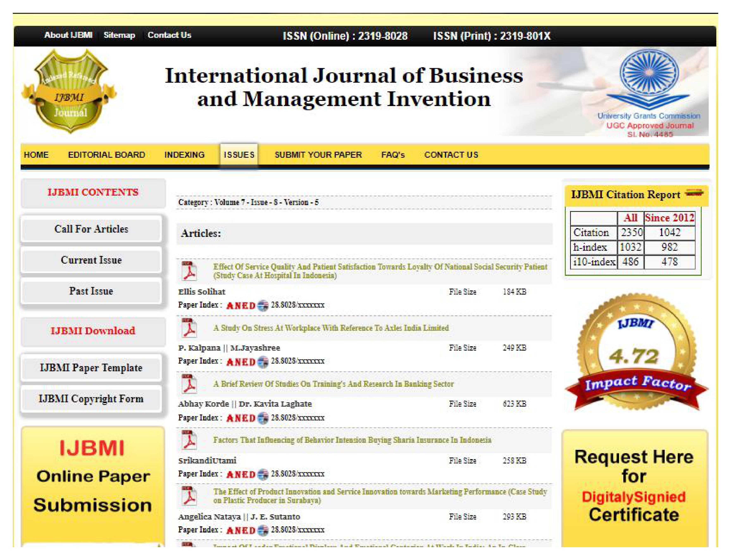Open INDEXING from the navigation bar
The image size is (731, 560).
tap(184, 155)
